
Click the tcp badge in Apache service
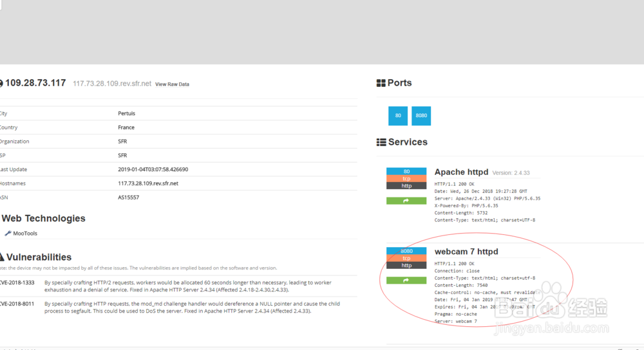[406, 178]
